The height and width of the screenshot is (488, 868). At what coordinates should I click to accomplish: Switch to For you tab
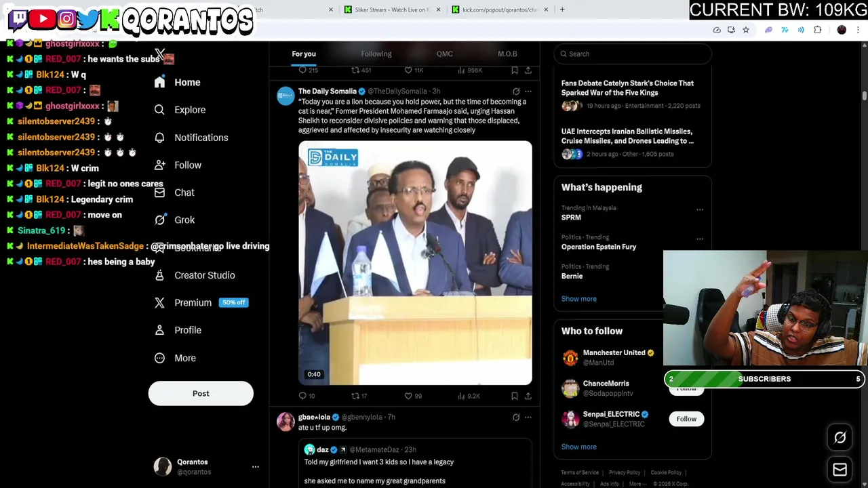tap(304, 54)
